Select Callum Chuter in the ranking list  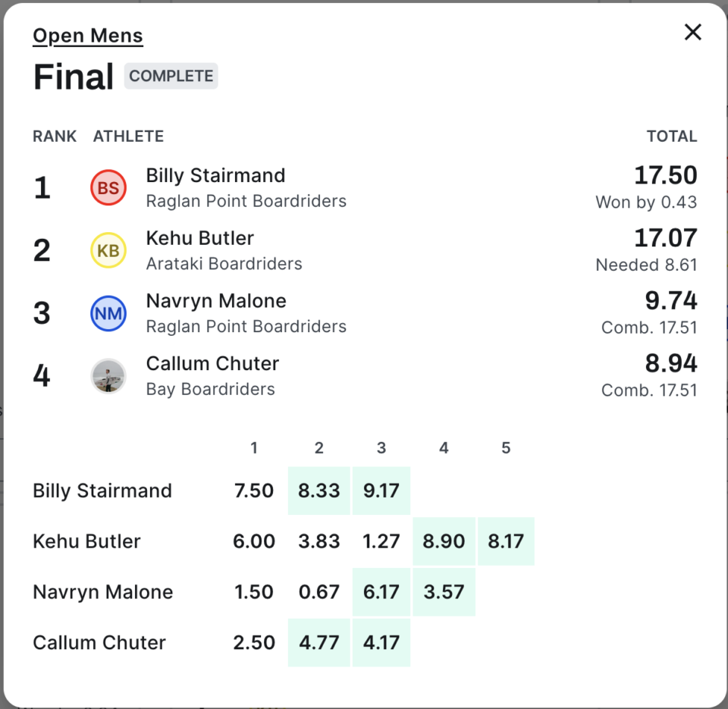tap(212, 364)
